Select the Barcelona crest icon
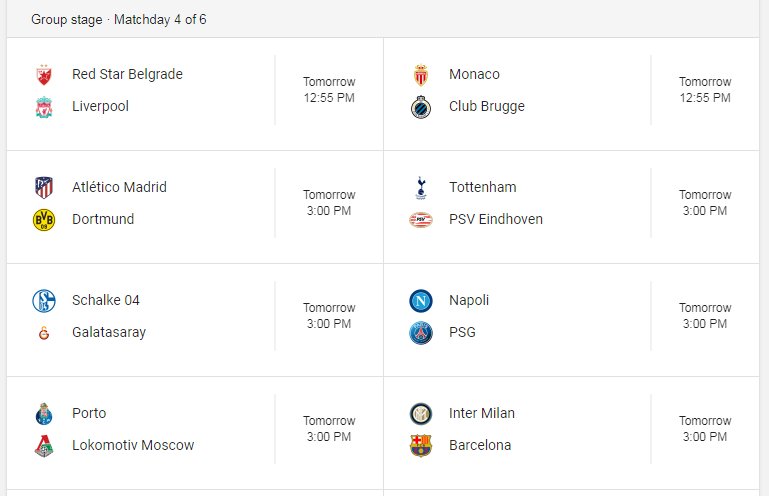This screenshot has height=496, width=769. pos(421,445)
